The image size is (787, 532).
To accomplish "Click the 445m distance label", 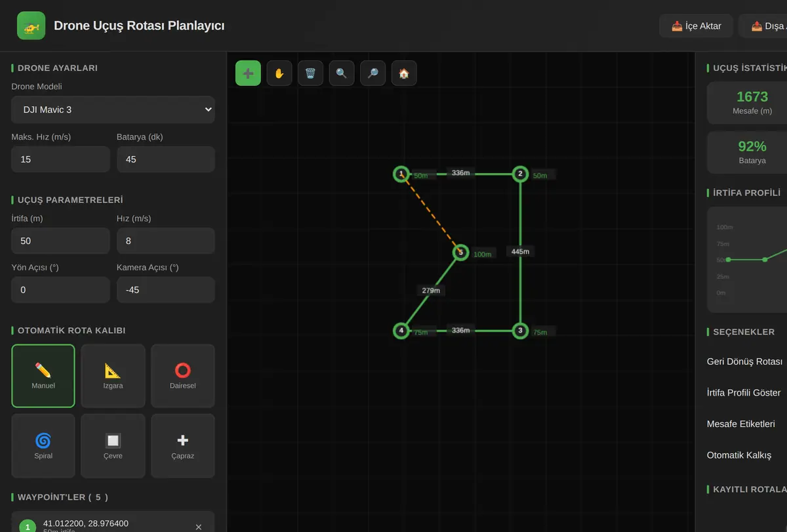I will coord(520,252).
